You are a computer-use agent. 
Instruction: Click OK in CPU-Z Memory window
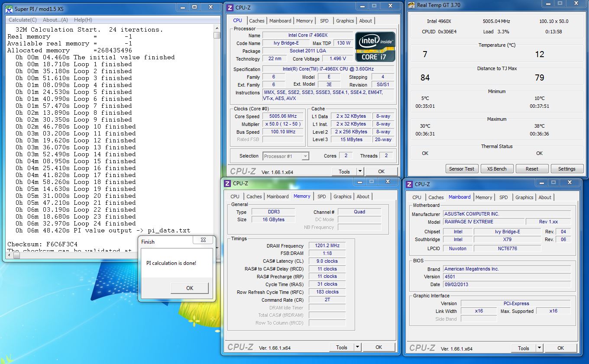click(379, 347)
